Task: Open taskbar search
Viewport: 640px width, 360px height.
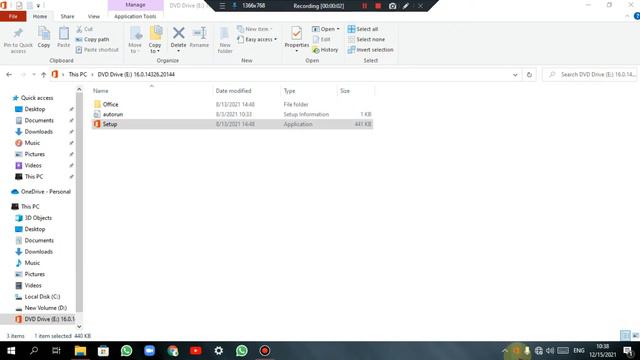Action: [34, 351]
